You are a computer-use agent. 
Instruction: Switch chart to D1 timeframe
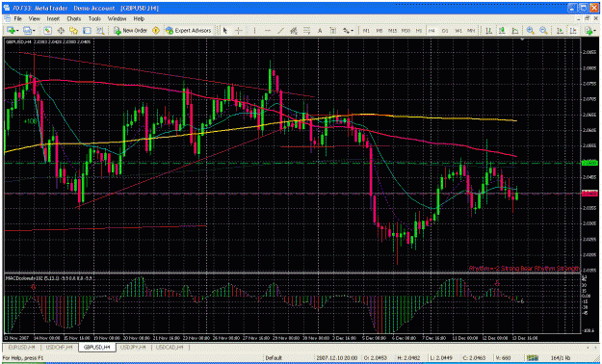pyautogui.click(x=445, y=31)
